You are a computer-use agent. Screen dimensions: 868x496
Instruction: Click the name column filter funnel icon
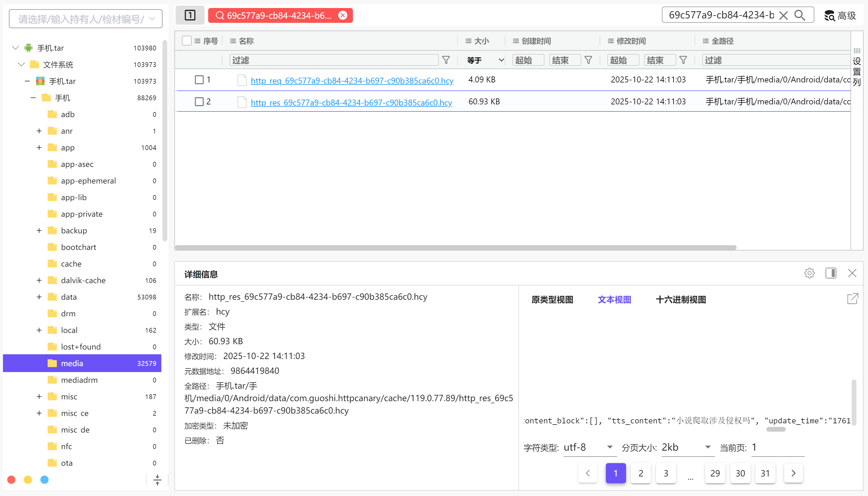(x=446, y=60)
